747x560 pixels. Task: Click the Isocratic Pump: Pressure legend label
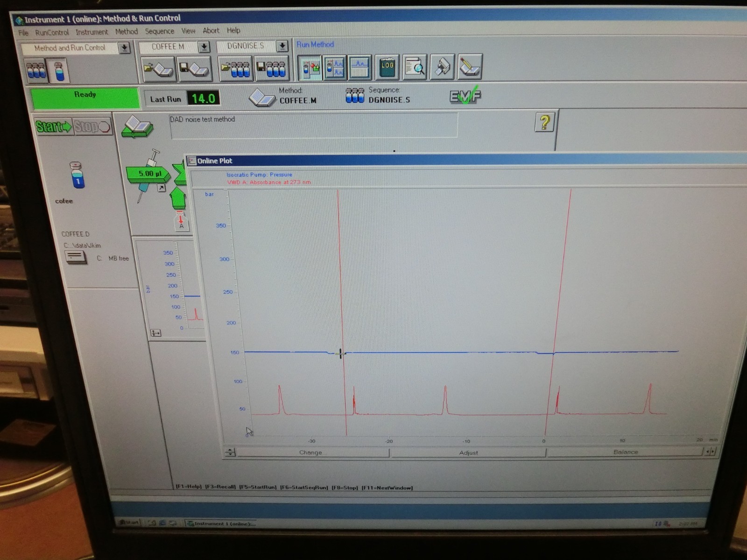tap(259, 175)
